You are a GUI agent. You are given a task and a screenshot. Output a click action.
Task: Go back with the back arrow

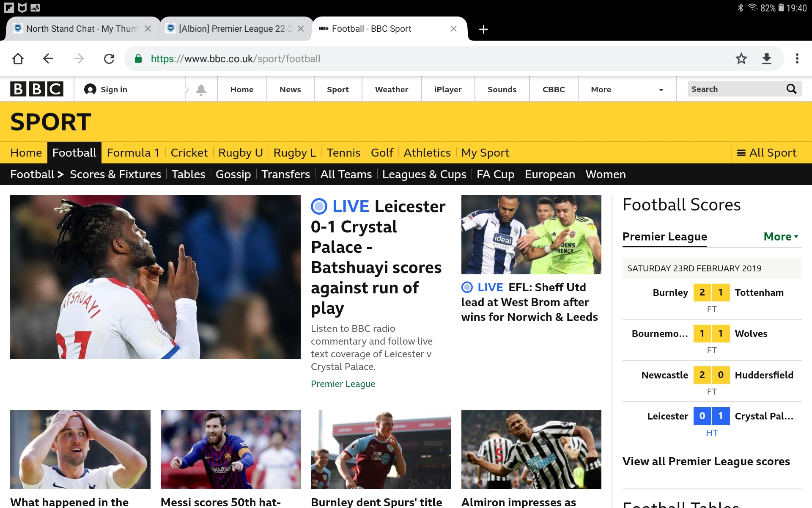pyautogui.click(x=48, y=58)
